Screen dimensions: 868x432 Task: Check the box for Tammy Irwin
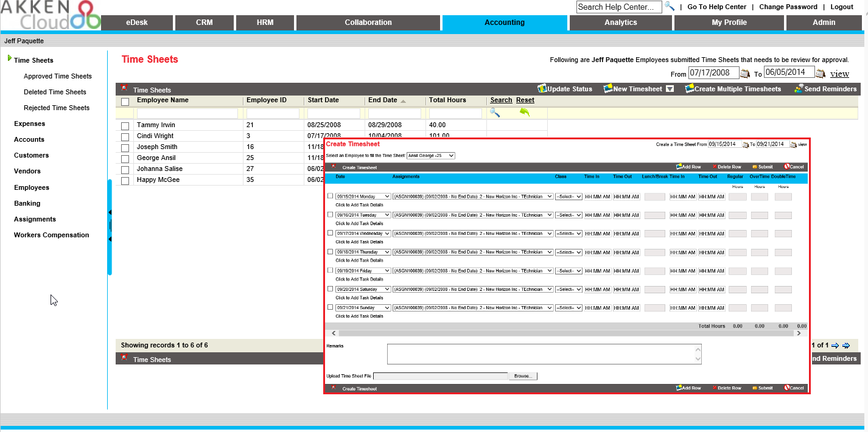coord(125,126)
